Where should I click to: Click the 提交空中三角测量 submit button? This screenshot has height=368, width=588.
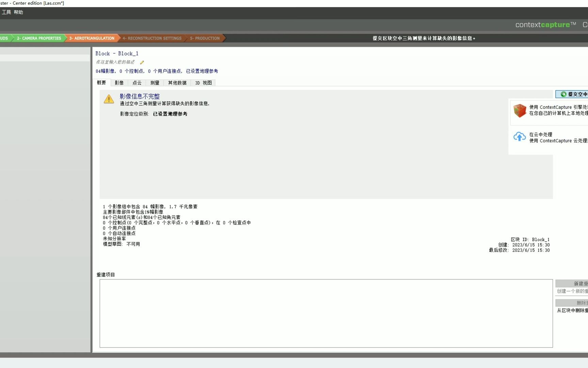572,94
